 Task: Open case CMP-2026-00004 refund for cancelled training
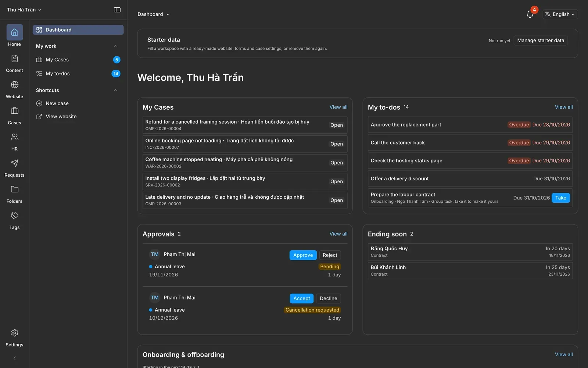pos(245,125)
